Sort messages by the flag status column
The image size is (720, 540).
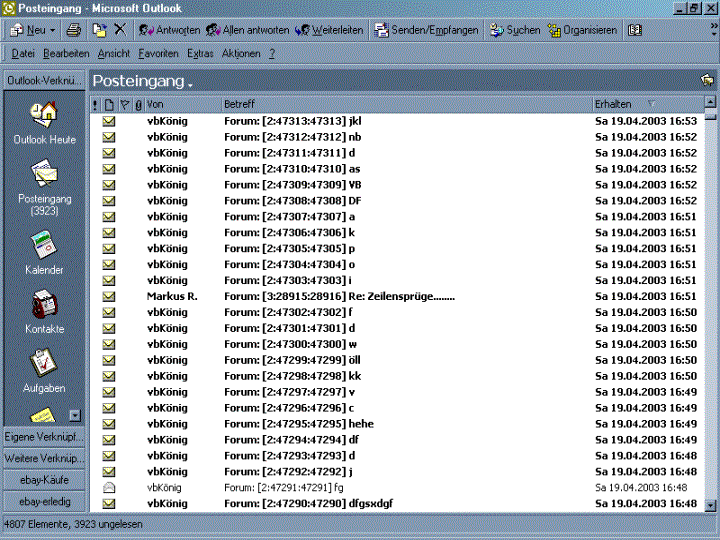(124, 104)
